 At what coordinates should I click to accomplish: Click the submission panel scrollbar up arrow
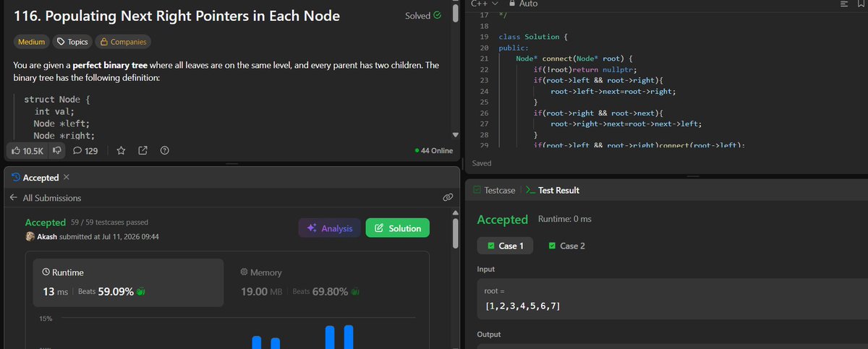455,213
